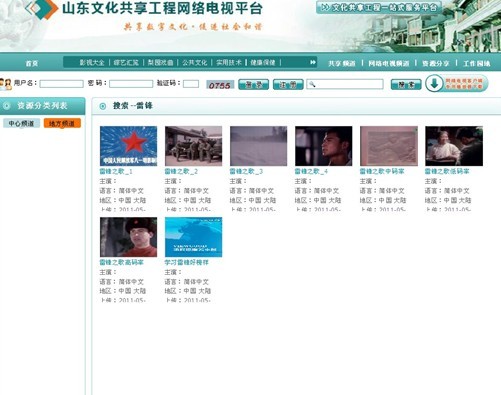The height and width of the screenshot is (395, 501).
Task: Open the 网络电视频道 navigation item
Action: [x=388, y=63]
